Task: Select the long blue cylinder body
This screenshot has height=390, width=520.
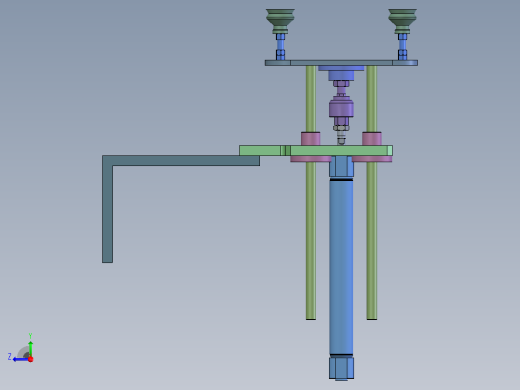Action: (341, 267)
